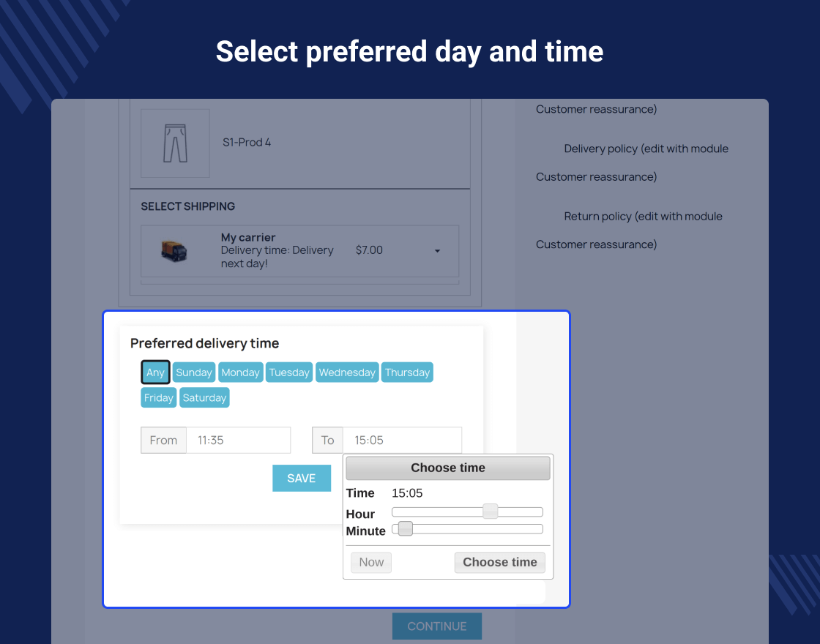Select Sunday as preferred delivery day
820x644 pixels.
click(193, 372)
